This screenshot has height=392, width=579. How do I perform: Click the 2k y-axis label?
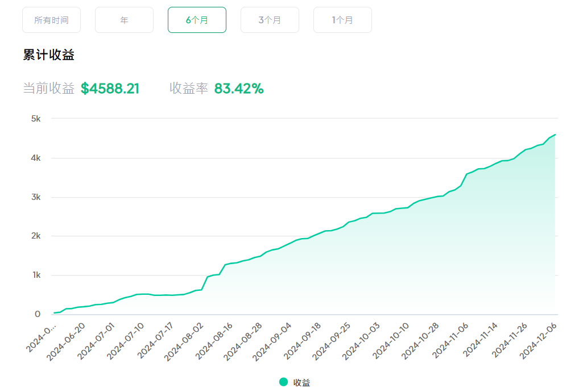[36, 236]
